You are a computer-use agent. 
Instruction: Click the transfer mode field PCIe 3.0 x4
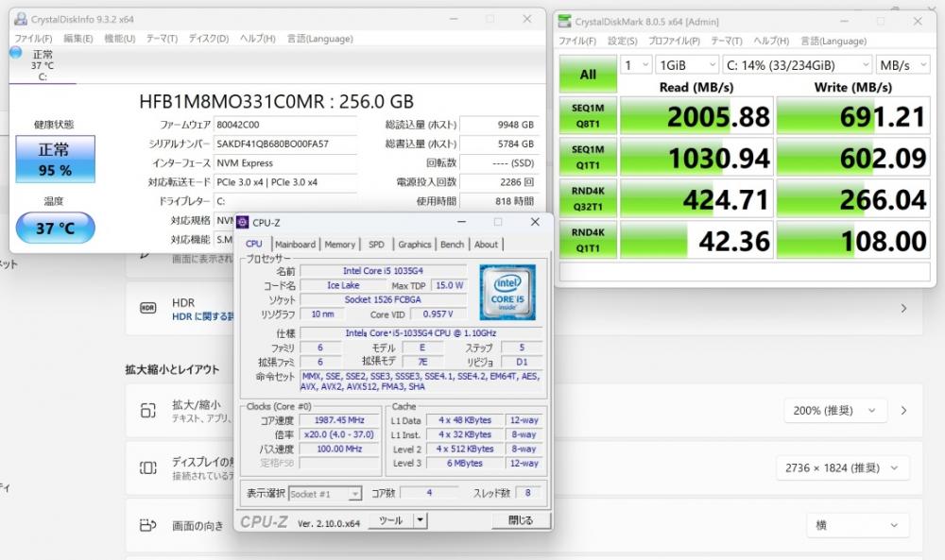pos(285,182)
